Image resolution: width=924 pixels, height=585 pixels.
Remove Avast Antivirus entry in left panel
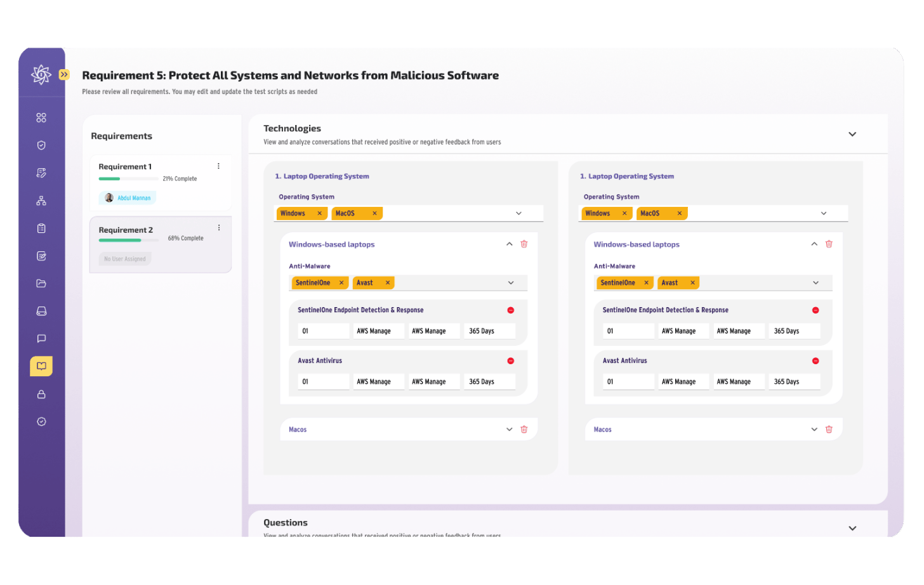pos(511,361)
